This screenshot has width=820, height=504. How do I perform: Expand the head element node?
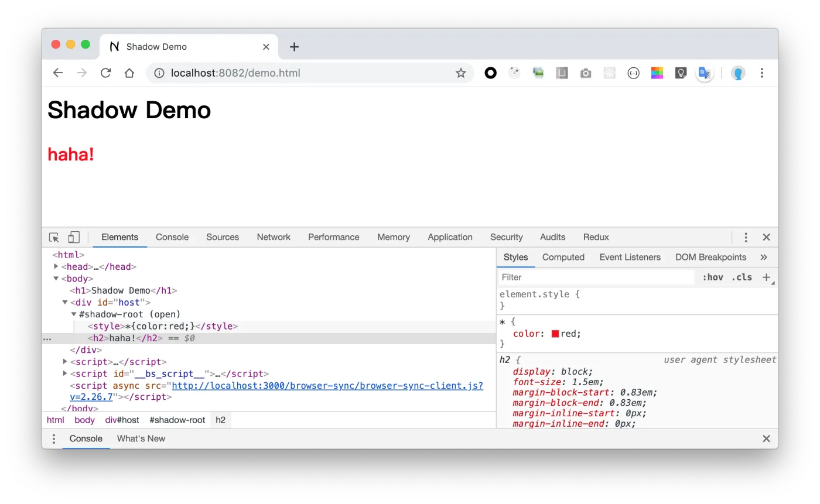56,266
